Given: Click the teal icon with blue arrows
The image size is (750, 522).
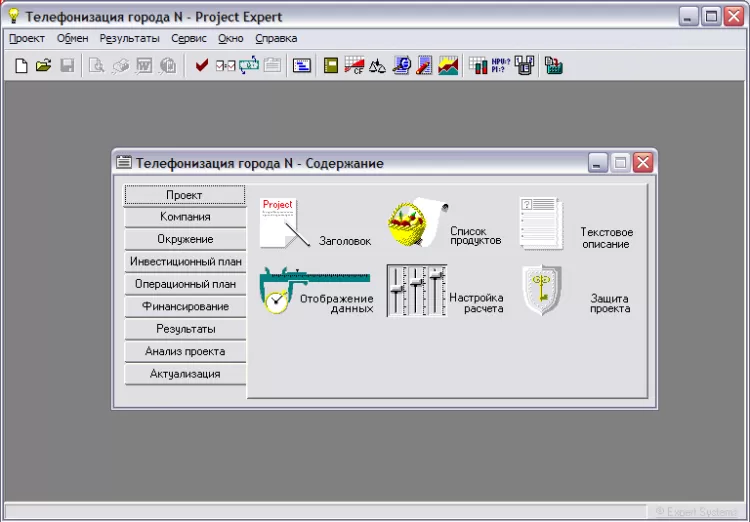Looking at the screenshot, I should pyautogui.click(x=249, y=65).
